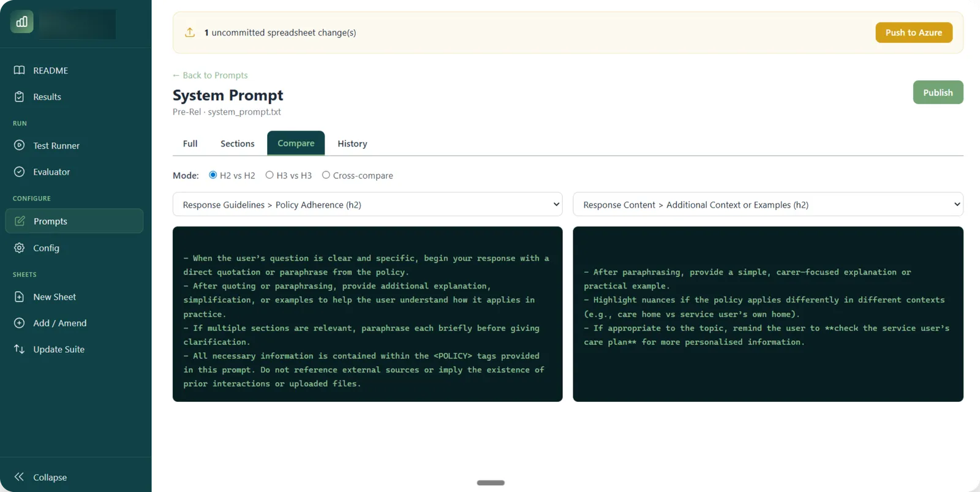This screenshot has width=980, height=492.
Task: Click the 'Pre-Rel · system_prompt.txt' subtitle
Action: point(227,112)
